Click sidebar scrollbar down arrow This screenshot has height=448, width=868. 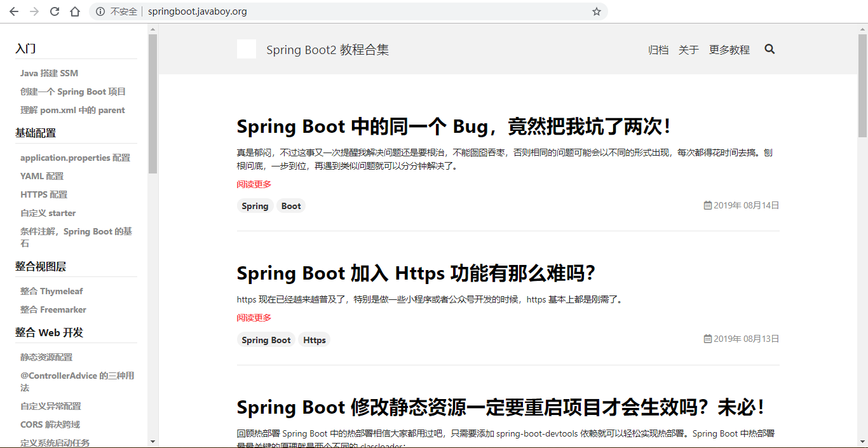point(153,442)
